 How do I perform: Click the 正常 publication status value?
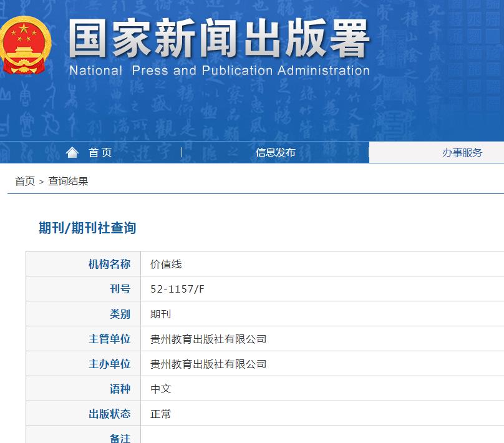pyautogui.click(x=160, y=413)
